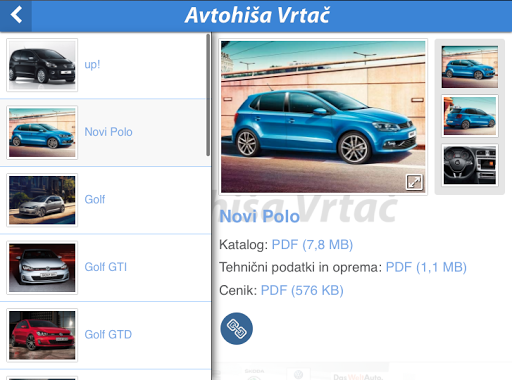Click the silver Golf thumbnail image
Screen dimensions: 512x380
42,200
